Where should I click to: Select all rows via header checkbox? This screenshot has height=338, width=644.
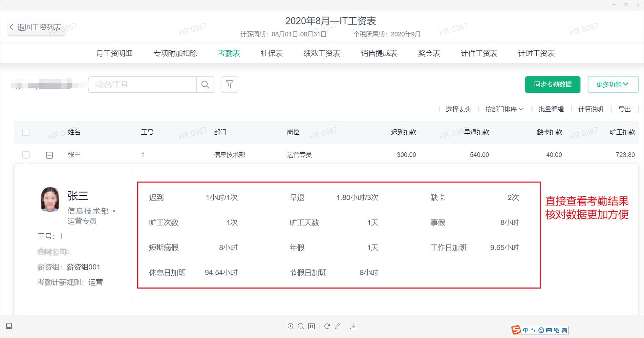[x=26, y=132]
